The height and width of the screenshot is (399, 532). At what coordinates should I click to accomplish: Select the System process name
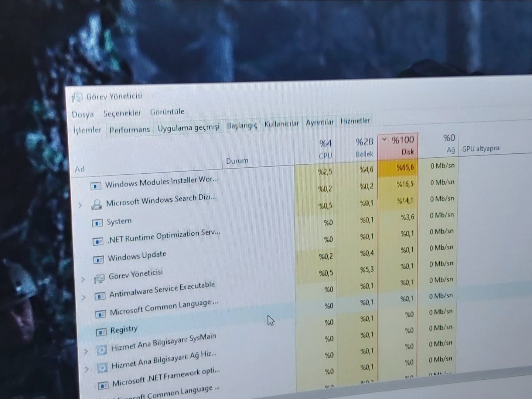tap(119, 221)
